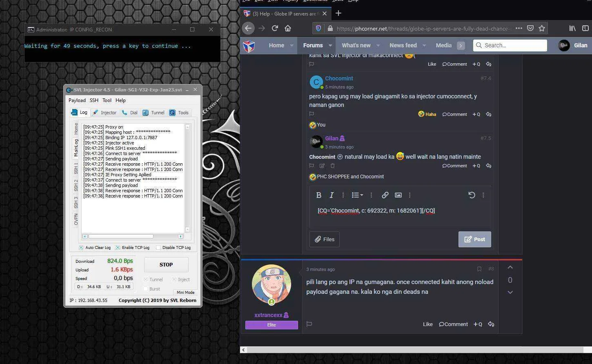Viewport: 592px width, 364px height.
Task: Edit comment #7.5 with pencil icon
Action: pyautogui.click(x=322, y=166)
